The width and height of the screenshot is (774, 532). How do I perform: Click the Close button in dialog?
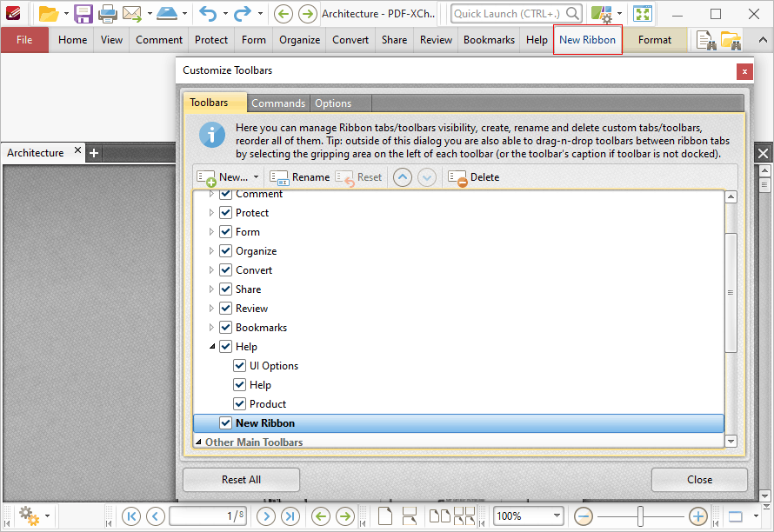(699, 480)
